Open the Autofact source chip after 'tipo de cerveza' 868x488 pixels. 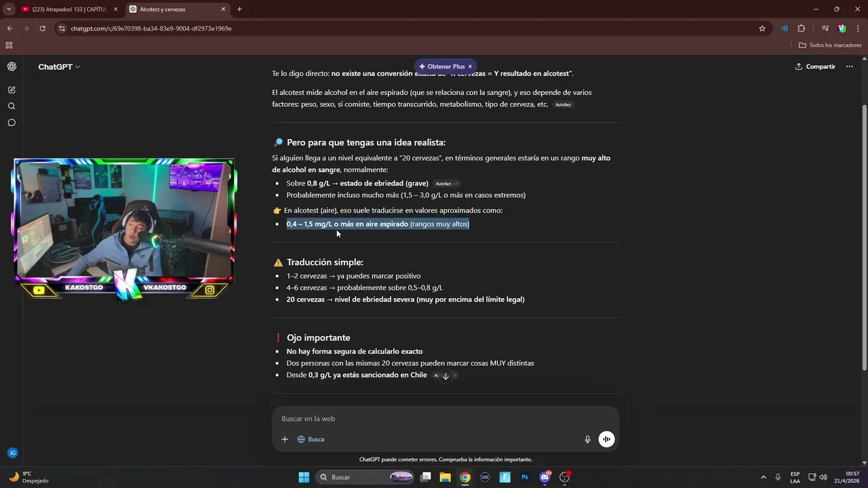564,105
